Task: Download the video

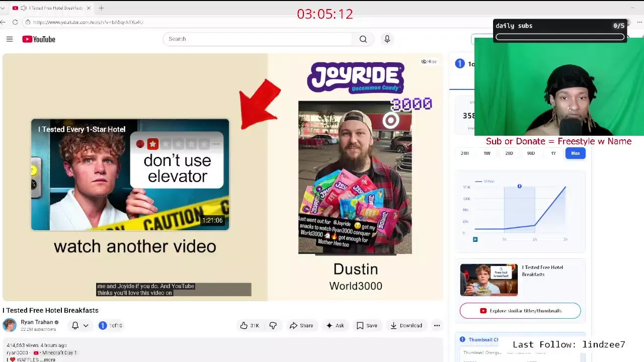Action: [x=406, y=326]
